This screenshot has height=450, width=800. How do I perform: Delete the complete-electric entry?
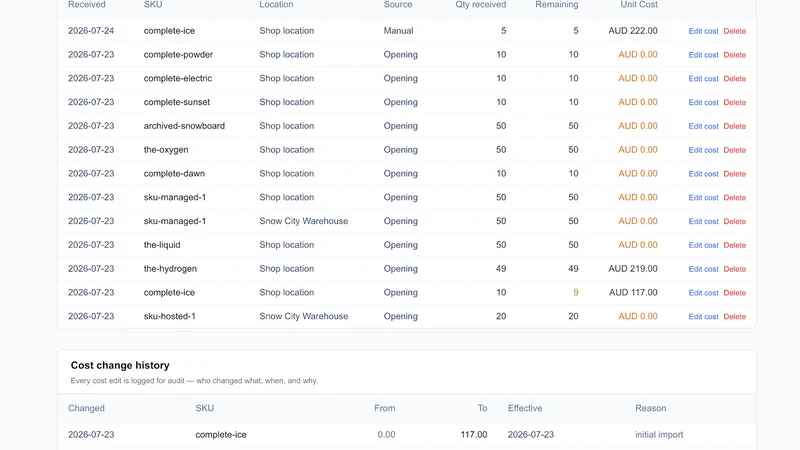click(x=735, y=79)
